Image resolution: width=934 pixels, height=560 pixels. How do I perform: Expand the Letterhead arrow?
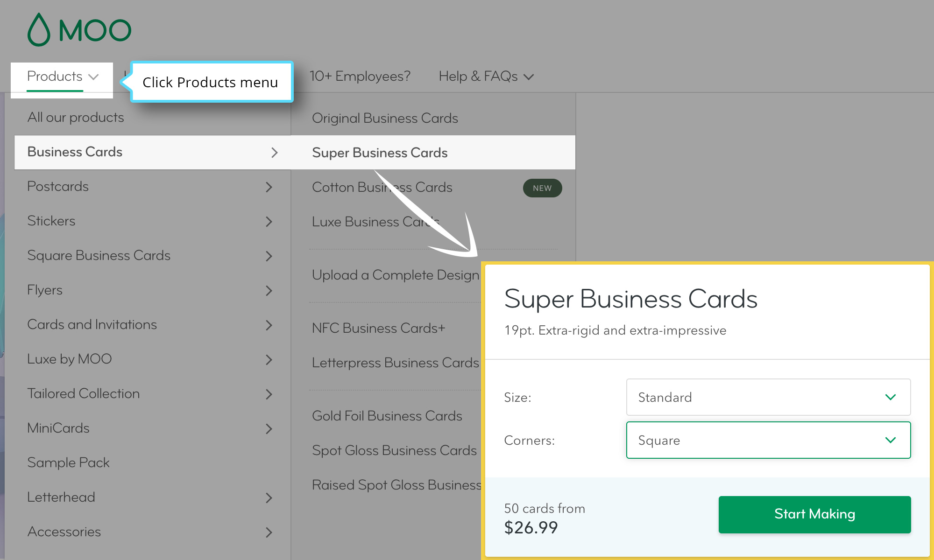[x=269, y=498]
